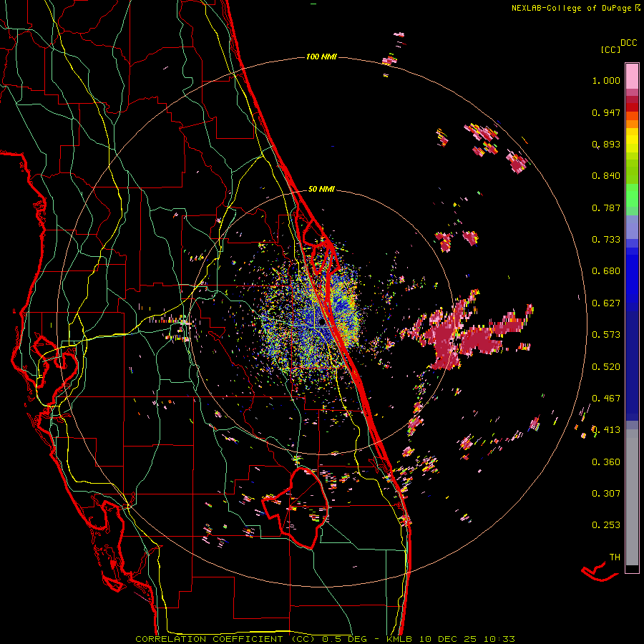Image resolution: width=644 pixels, height=644 pixels.
Task: Click the 100 NMI range ring label
Action: coord(321,57)
